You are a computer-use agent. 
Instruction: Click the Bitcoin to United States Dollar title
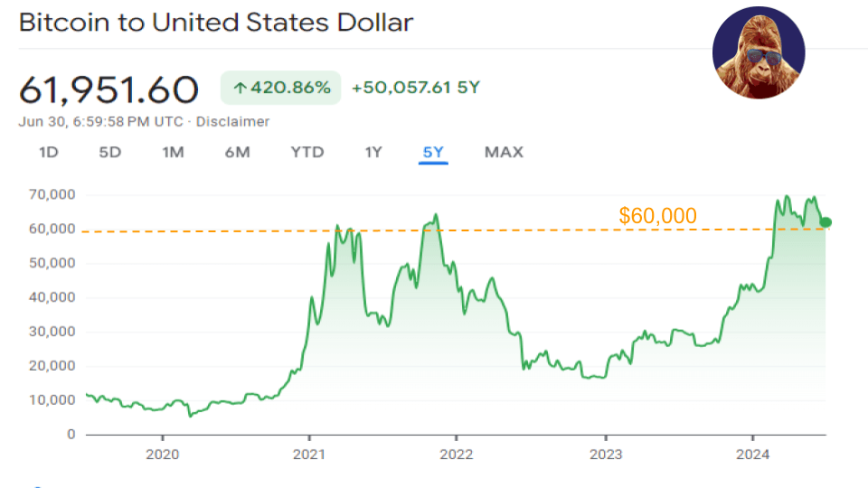[x=216, y=23]
